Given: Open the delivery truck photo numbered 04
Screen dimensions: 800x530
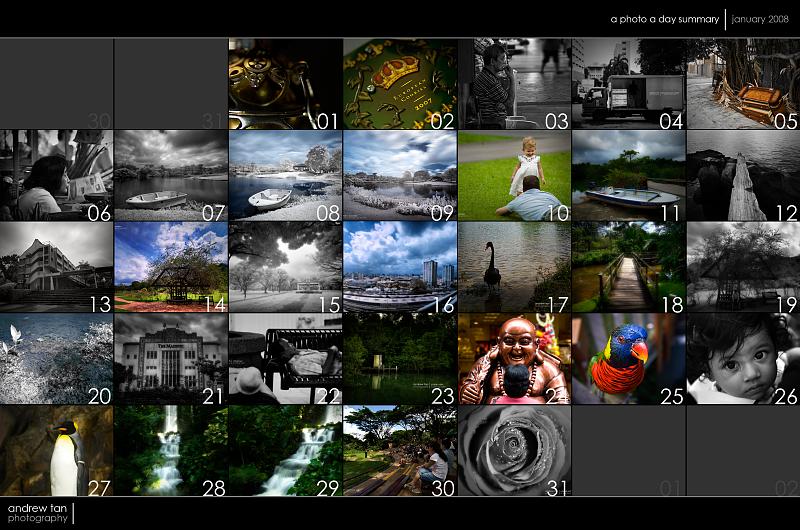Looking at the screenshot, I should coord(628,84).
